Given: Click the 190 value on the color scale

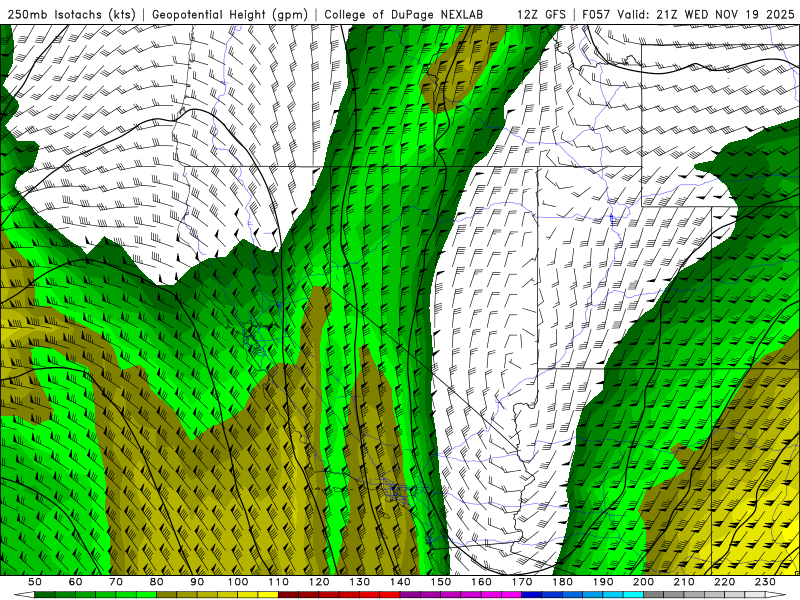Looking at the screenshot, I should tap(603, 582).
